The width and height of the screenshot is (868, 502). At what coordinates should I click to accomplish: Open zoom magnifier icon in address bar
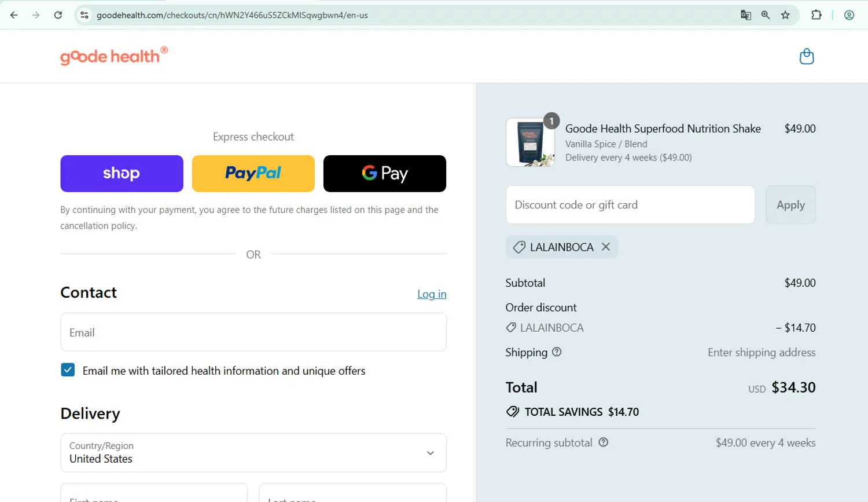coord(766,15)
